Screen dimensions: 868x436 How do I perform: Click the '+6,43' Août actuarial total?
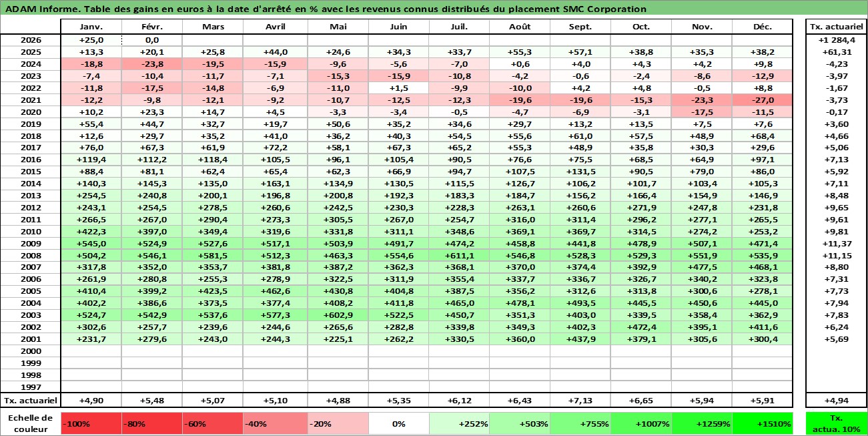tap(520, 401)
